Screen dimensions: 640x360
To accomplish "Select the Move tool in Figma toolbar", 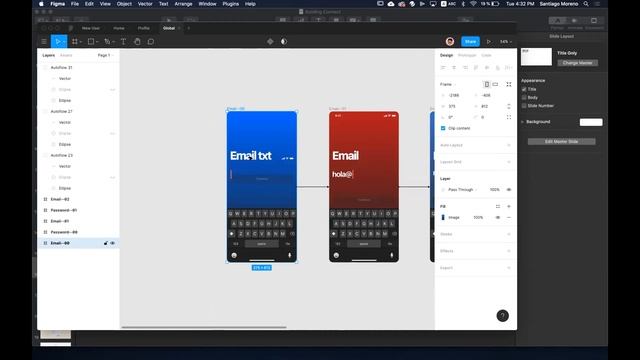I will coord(58,42).
